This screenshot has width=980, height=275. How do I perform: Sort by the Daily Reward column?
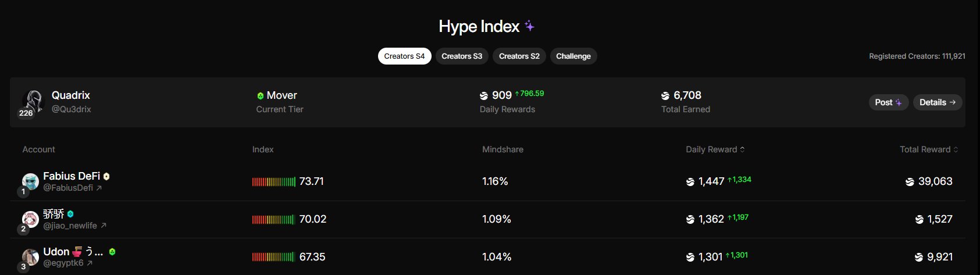pyautogui.click(x=715, y=149)
